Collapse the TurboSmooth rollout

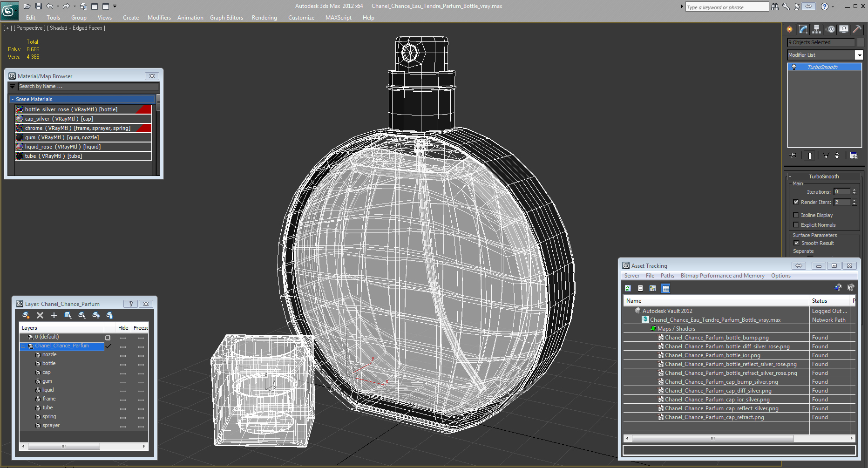pos(790,176)
